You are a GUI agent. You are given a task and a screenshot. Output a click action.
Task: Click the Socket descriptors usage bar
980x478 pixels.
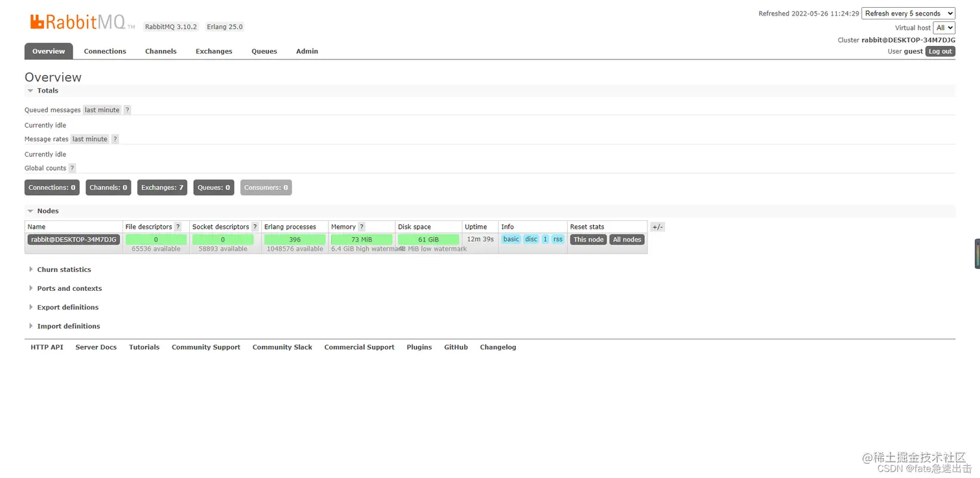pos(223,240)
